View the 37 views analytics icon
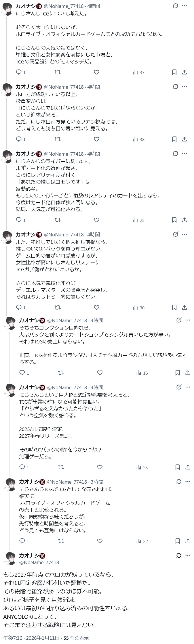 [x=139, y=73]
